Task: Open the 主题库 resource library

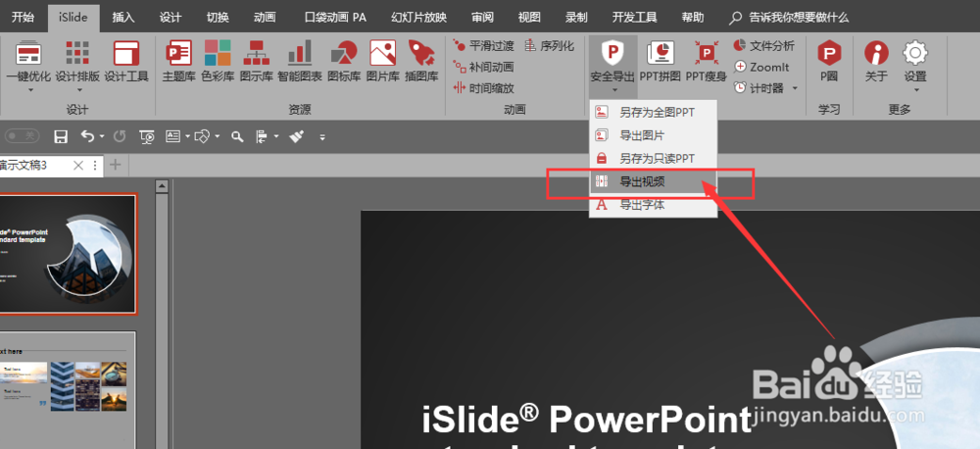Action: point(178,62)
